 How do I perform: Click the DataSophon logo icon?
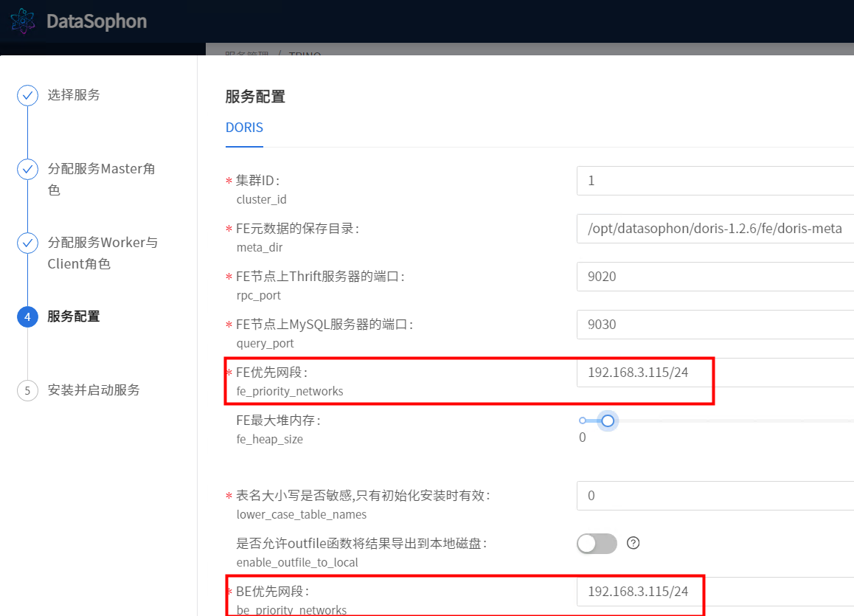point(22,21)
